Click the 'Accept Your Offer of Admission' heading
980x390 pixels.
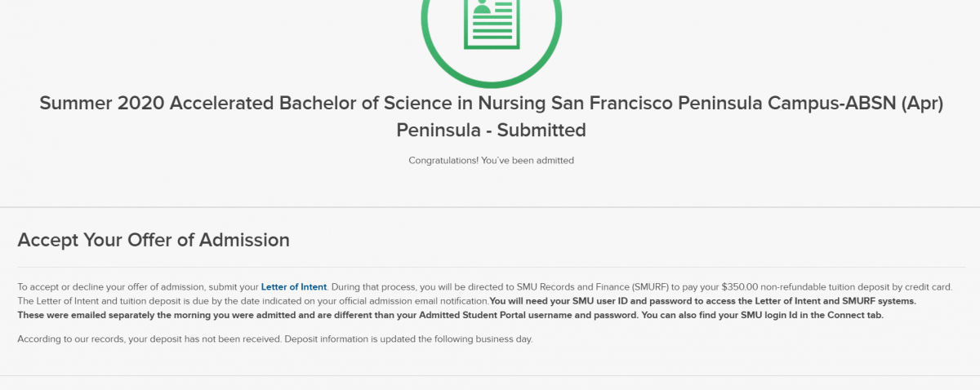[154, 240]
